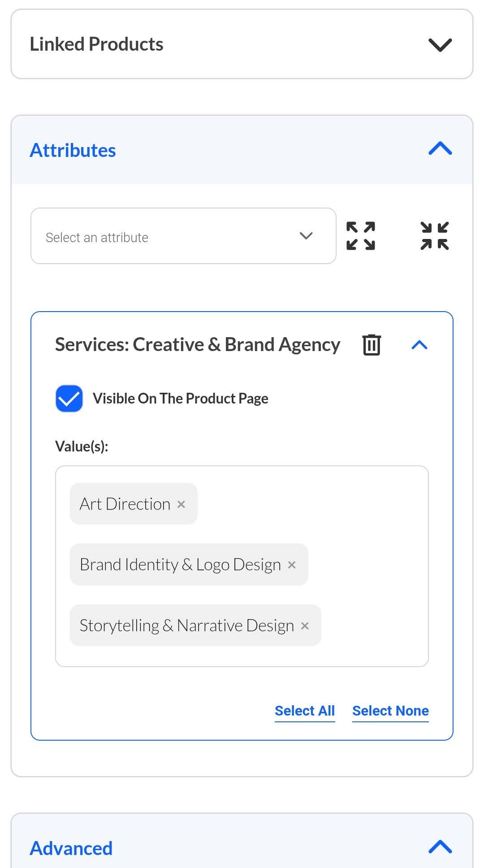The height and width of the screenshot is (868, 484).
Task: Uncheck Visible On The Product Page
Action: [x=69, y=399]
